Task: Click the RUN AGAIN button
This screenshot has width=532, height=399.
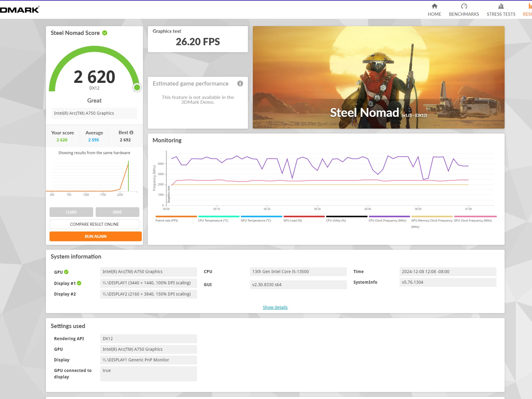Action: [x=96, y=236]
